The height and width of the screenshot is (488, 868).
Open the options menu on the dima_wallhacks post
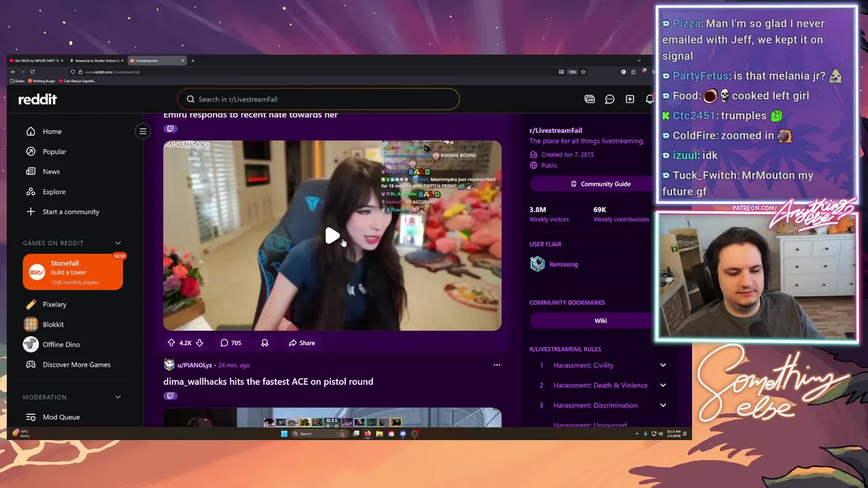pos(496,365)
